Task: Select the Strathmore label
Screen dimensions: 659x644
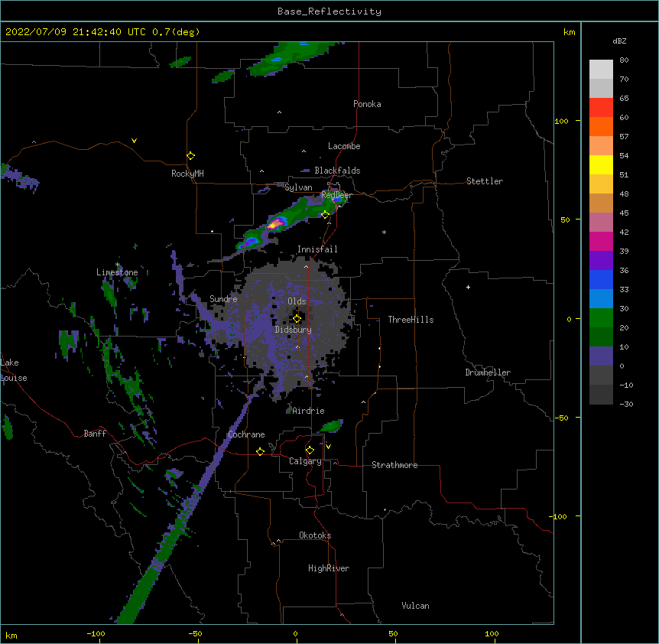Action: click(x=394, y=465)
